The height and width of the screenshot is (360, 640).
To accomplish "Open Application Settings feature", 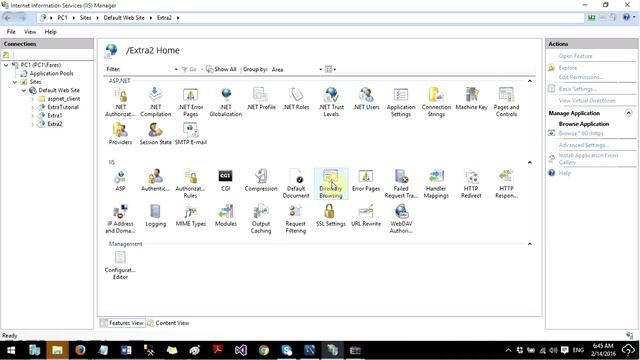I will (401, 102).
